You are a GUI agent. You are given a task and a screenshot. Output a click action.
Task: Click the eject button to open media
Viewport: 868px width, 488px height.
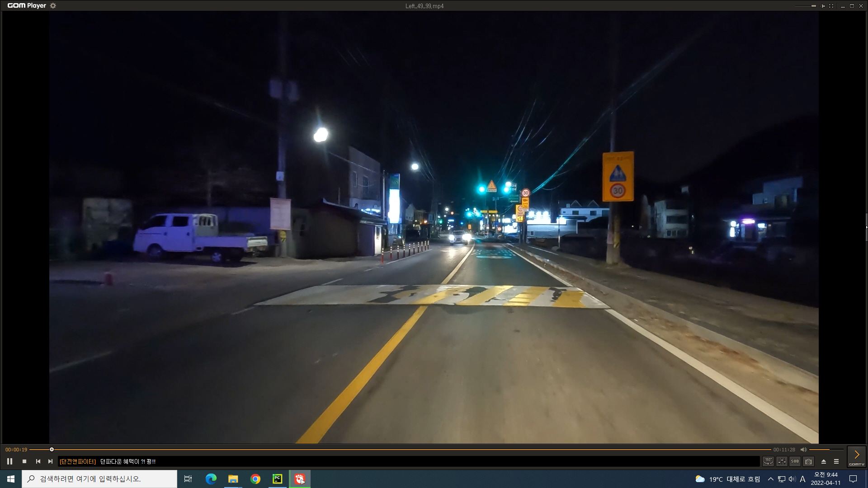pyautogui.click(x=824, y=461)
